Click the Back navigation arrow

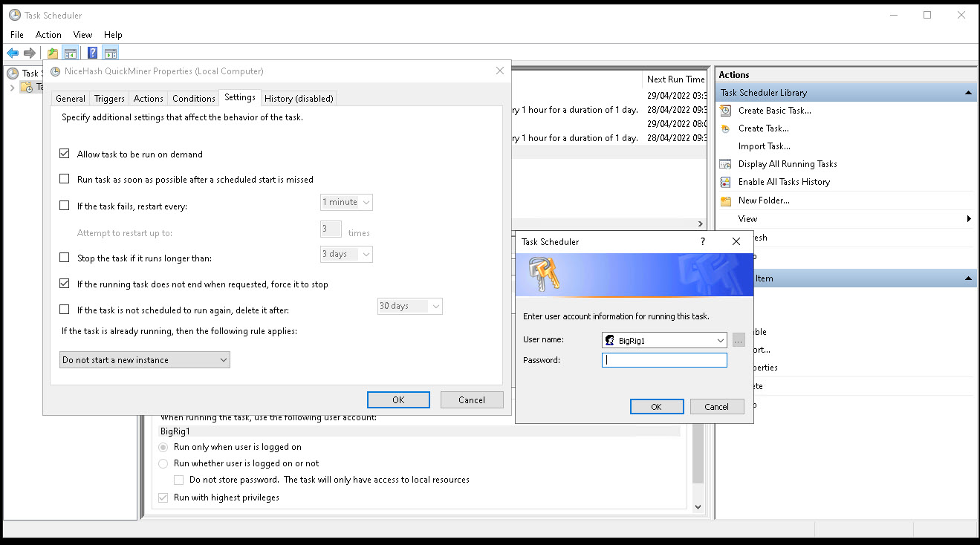12,52
